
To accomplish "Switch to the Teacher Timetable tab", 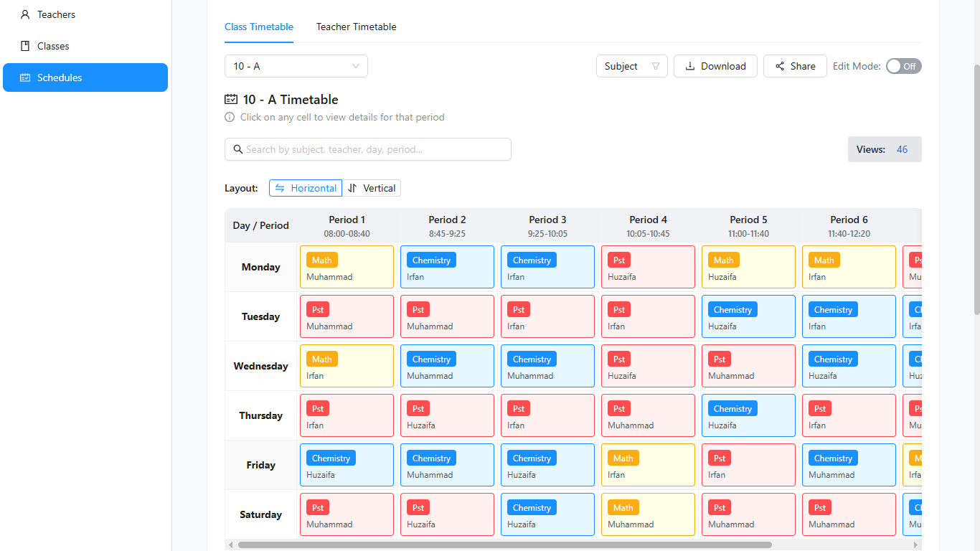I will tap(356, 27).
